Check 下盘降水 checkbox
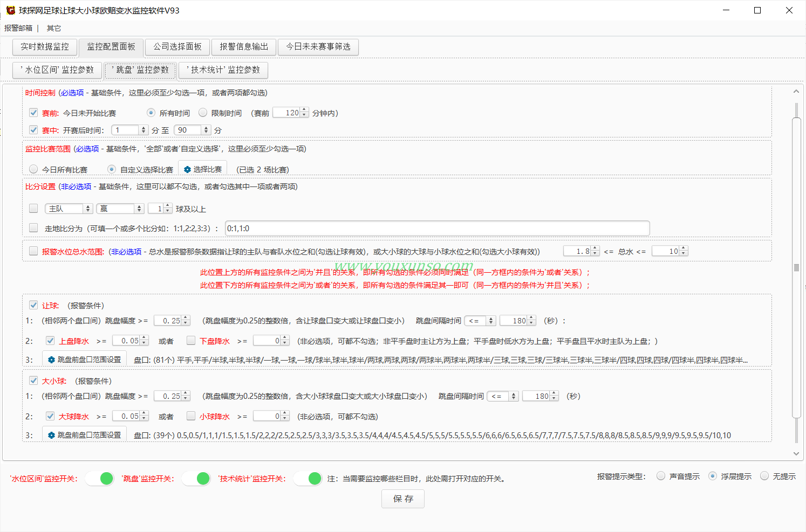 click(x=191, y=341)
